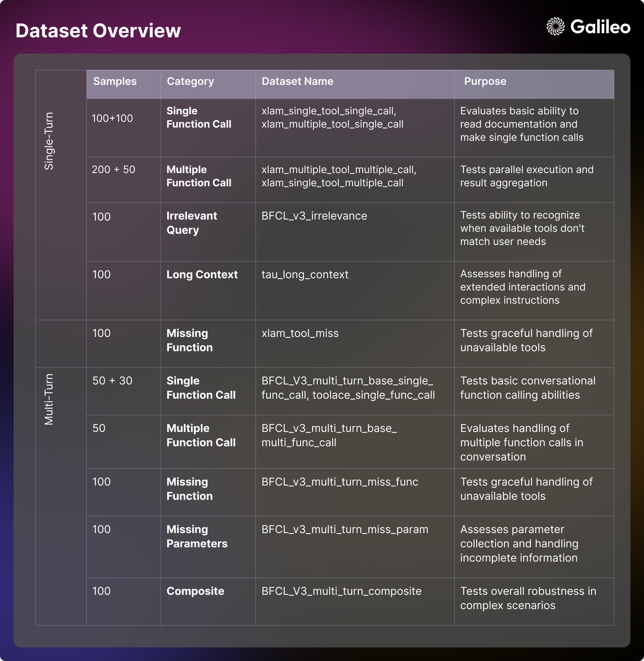This screenshot has width=644, height=661.
Task: Click the Multi-Turn vertical row label
Action: (x=49, y=399)
